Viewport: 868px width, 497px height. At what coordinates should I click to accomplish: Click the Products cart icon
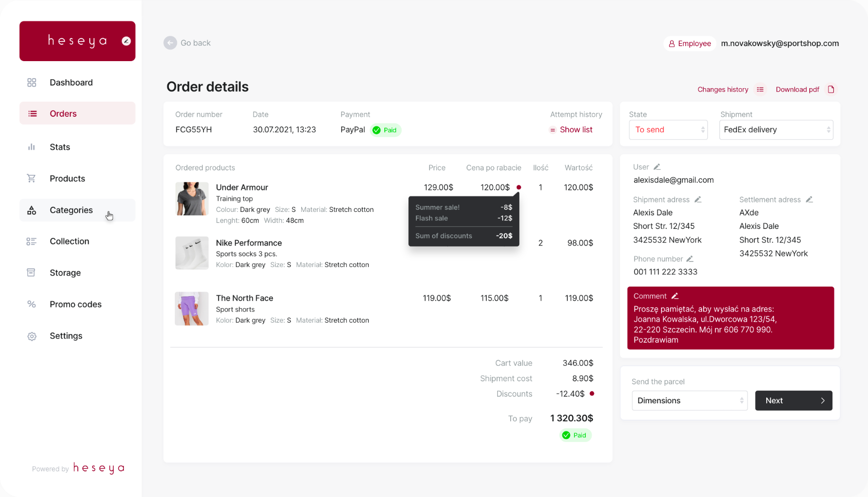(x=32, y=178)
